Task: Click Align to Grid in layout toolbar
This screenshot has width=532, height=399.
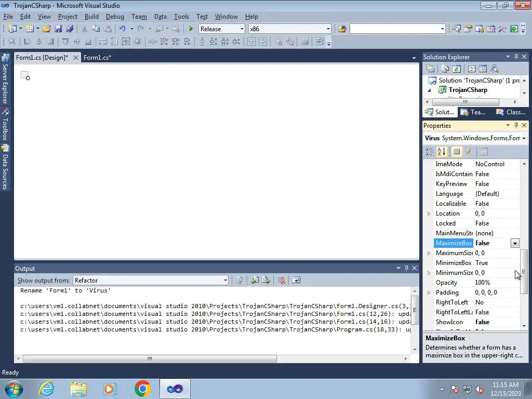Action: pos(12,42)
